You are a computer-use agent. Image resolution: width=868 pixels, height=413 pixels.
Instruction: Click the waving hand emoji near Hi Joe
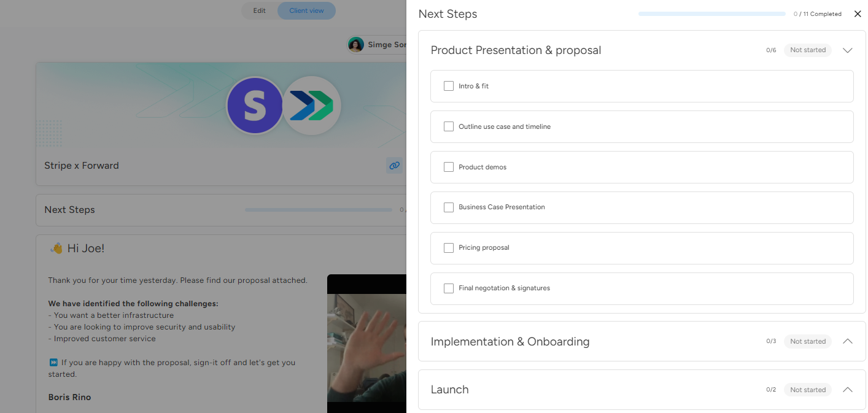click(x=56, y=247)
